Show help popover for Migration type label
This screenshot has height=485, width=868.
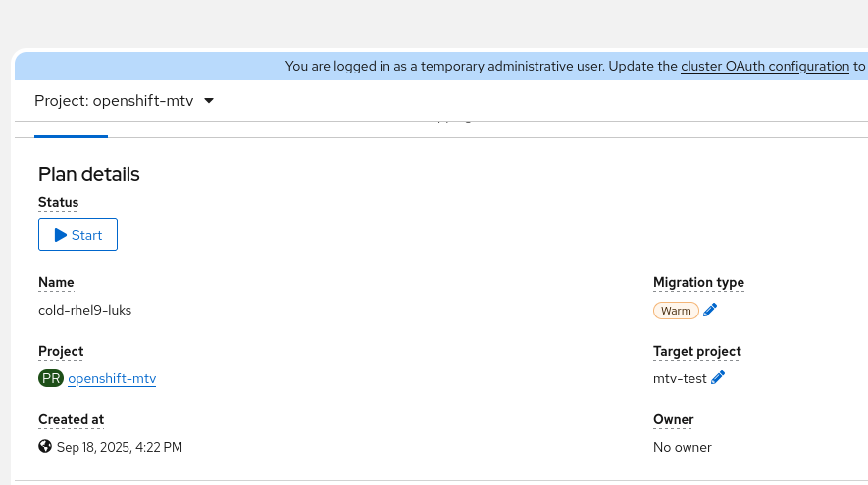tap(698, 283)
